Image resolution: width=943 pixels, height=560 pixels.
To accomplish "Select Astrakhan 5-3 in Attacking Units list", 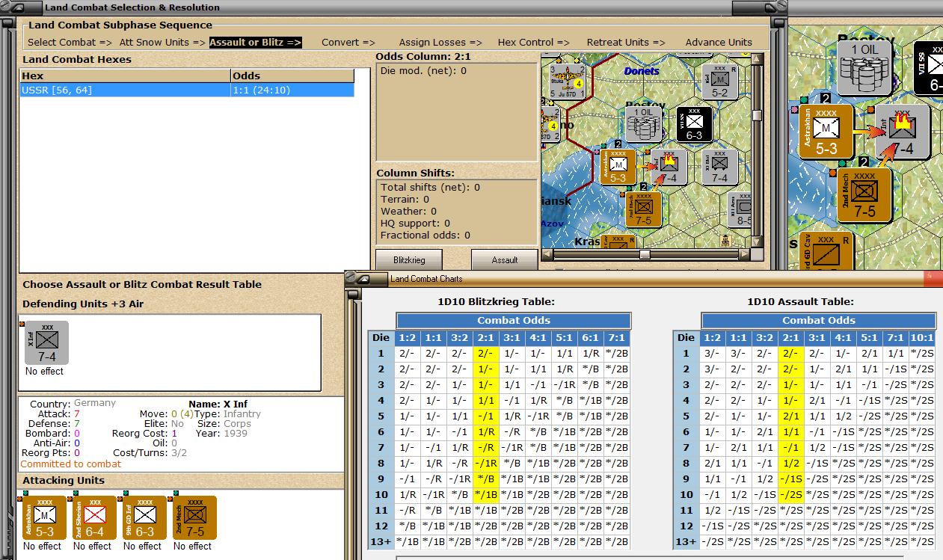I will 45,518.
